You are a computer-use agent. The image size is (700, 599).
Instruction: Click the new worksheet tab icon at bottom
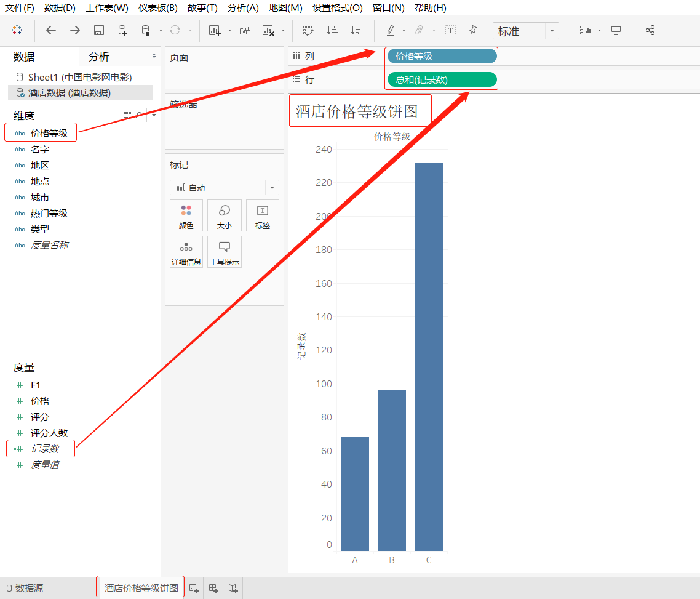point(194,589)
